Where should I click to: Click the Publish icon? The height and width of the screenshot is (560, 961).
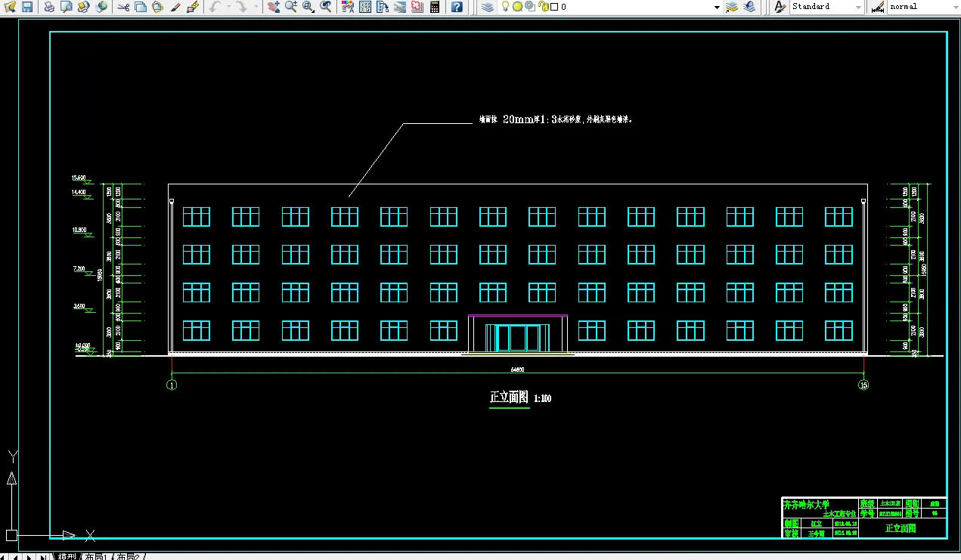[x=83, y=7]
